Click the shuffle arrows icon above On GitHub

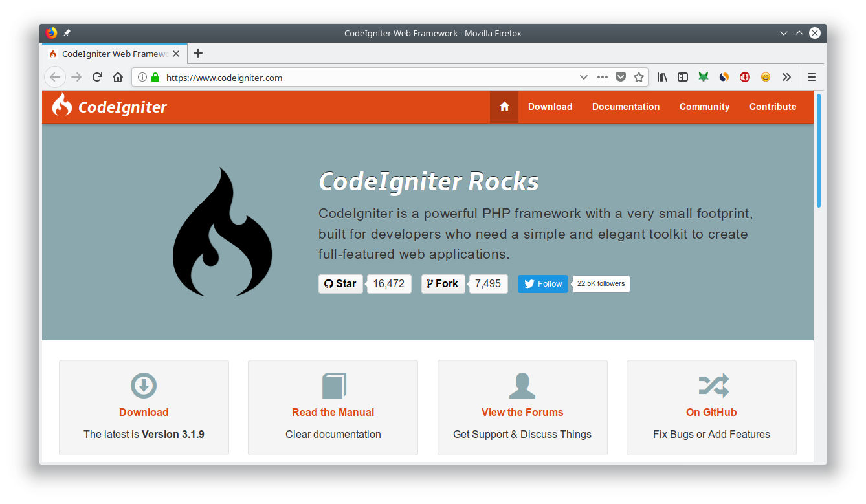click(x=711, y=384)
